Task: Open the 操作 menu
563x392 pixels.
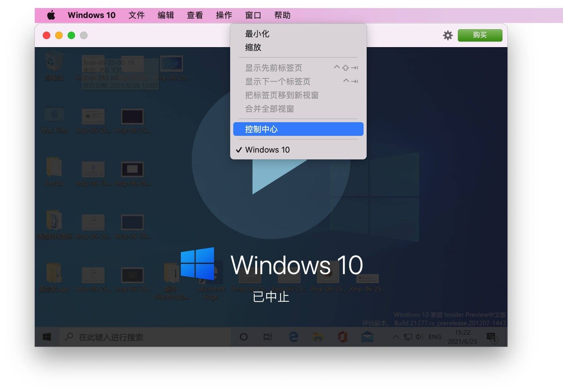Action: [x=224, y=15]
